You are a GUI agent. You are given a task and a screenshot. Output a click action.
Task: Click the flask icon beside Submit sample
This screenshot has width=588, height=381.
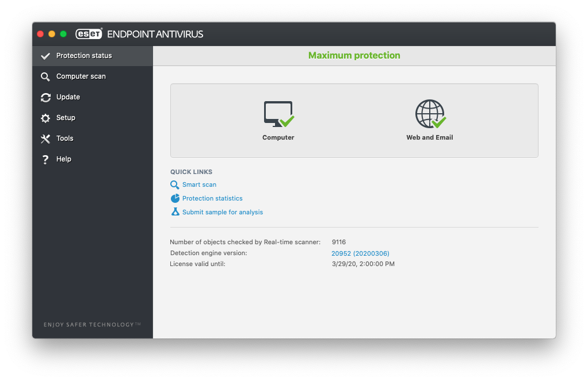pos(175,212)
